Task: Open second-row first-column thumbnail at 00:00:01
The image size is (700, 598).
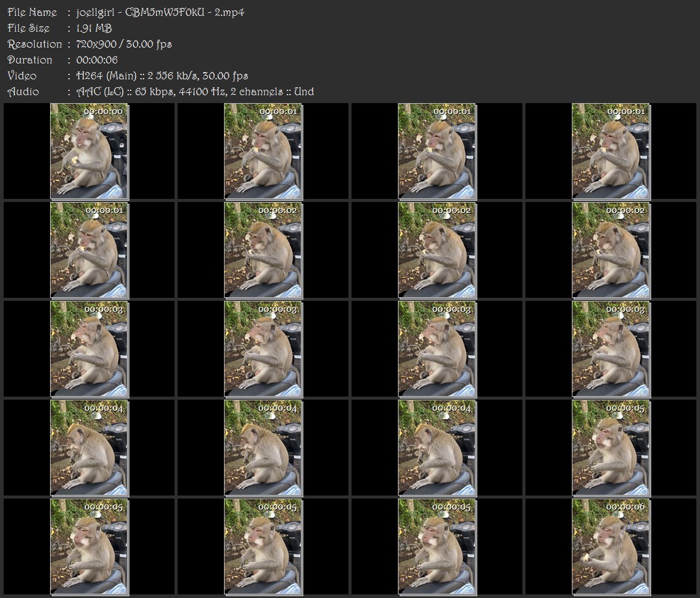Action: coord(89,250)
